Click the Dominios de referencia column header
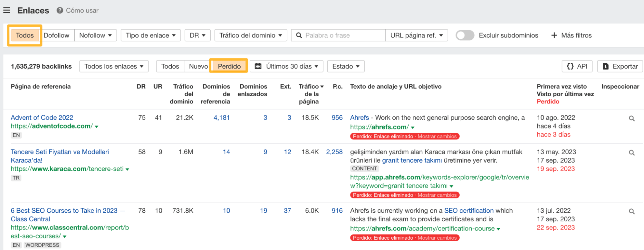The height and width of the screenshot is (250, 644). (x=216, y=94)
